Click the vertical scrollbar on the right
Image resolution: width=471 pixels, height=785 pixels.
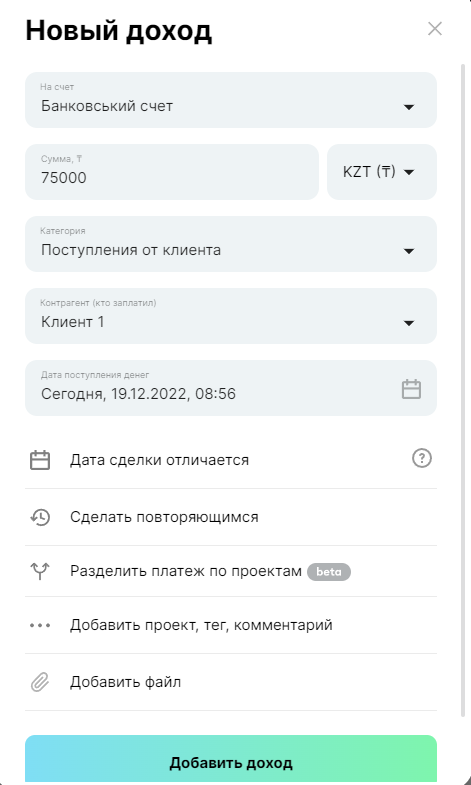point(463,390)
